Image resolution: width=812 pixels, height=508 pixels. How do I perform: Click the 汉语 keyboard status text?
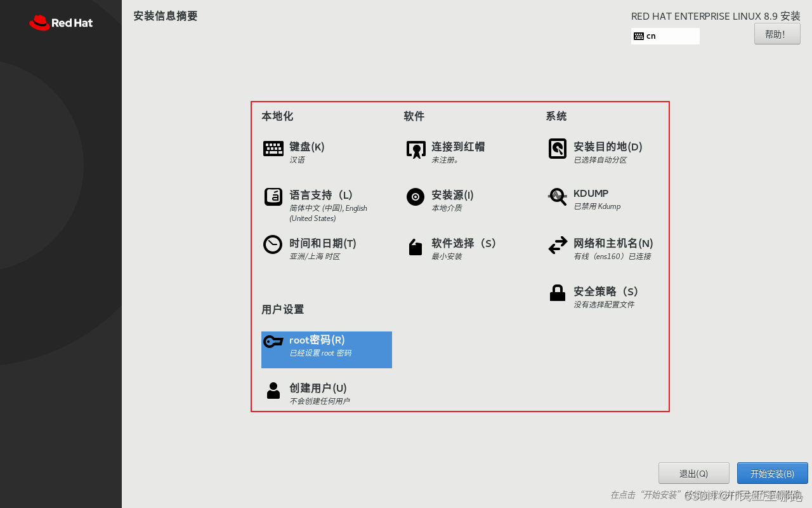coord(297,160)
